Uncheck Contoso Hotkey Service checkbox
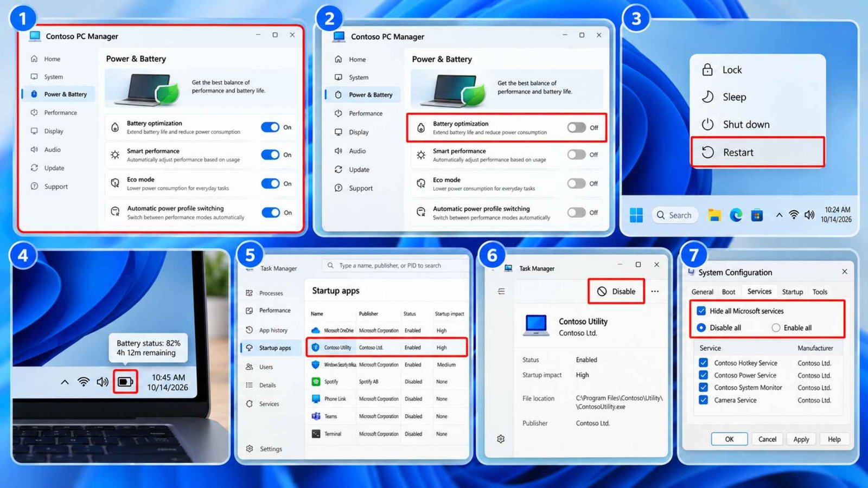The image size is (868, 488). 704,363
